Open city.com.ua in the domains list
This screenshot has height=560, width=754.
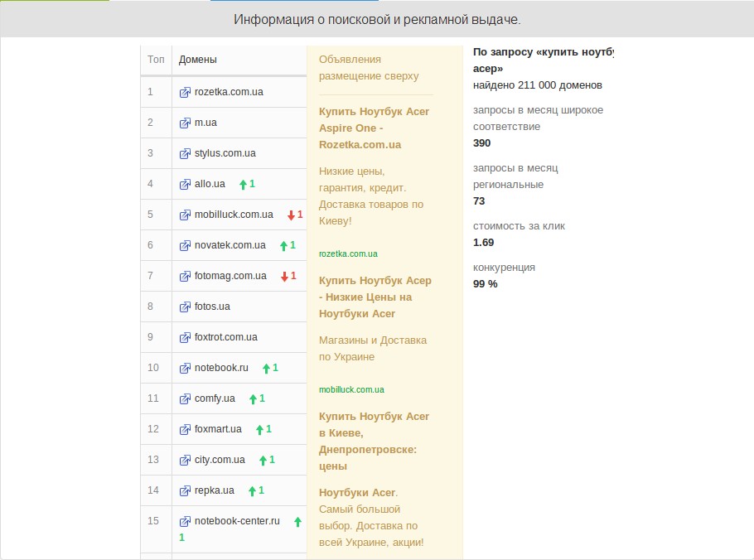220,460
